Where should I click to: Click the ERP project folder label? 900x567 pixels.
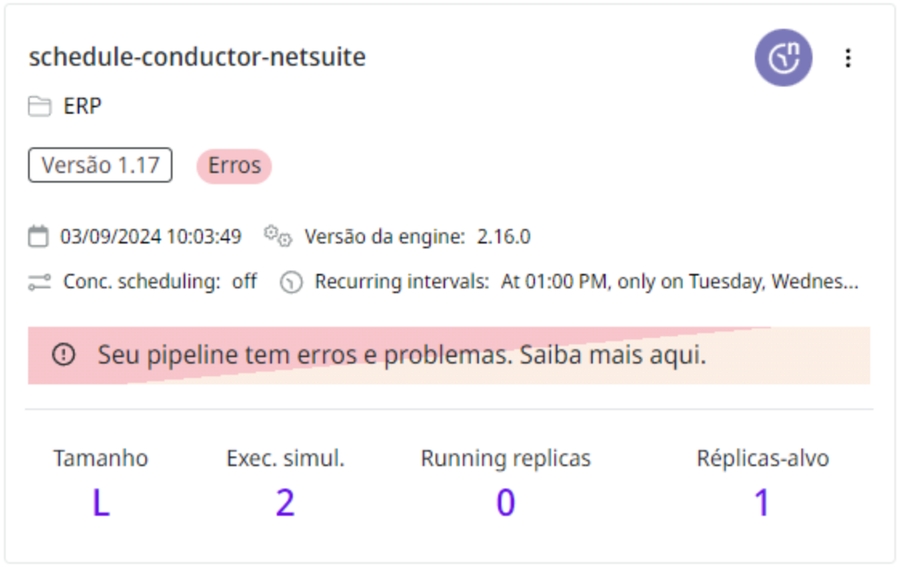(x=82, y=106)
